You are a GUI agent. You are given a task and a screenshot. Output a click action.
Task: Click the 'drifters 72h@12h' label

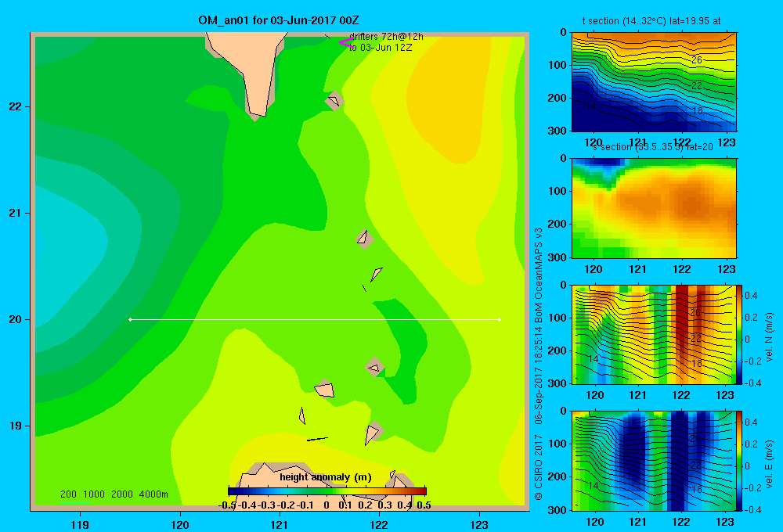point(386,37)
